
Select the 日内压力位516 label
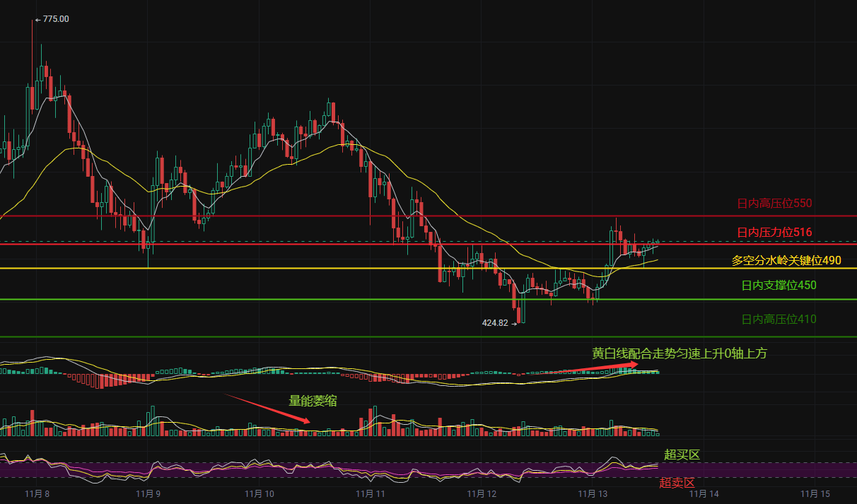tap(774, 232)
